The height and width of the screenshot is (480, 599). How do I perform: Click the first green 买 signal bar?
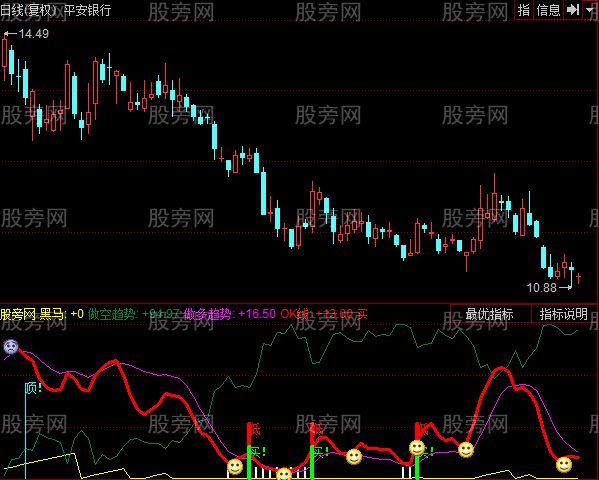(249, 462)
